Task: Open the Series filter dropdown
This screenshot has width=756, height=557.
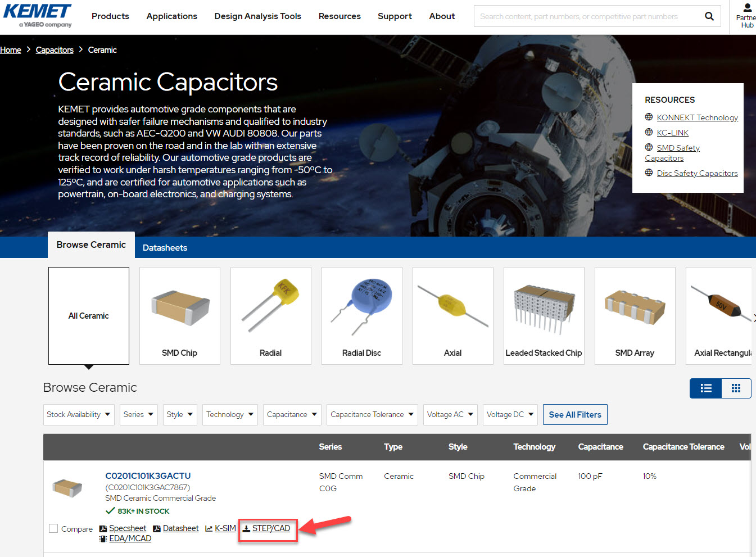Action: click(139, 415)
